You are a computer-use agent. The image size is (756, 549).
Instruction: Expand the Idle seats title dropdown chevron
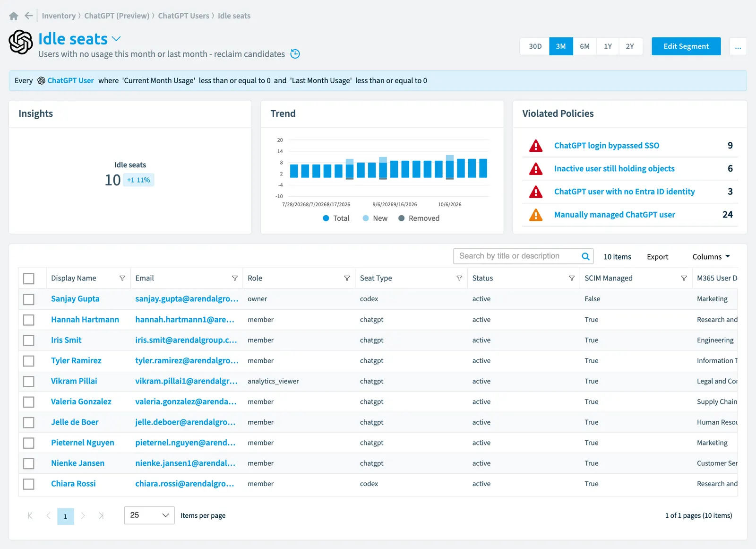pos(116,39)
